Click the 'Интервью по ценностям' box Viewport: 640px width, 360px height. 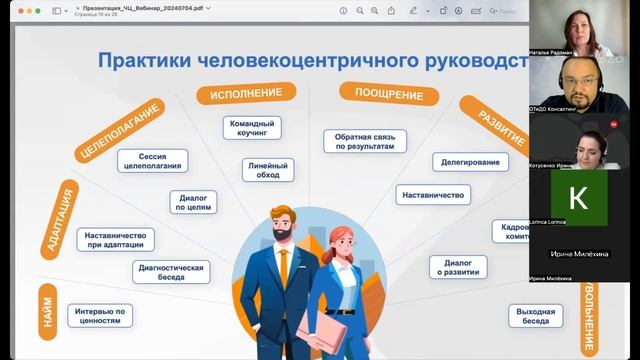(100, 316)
